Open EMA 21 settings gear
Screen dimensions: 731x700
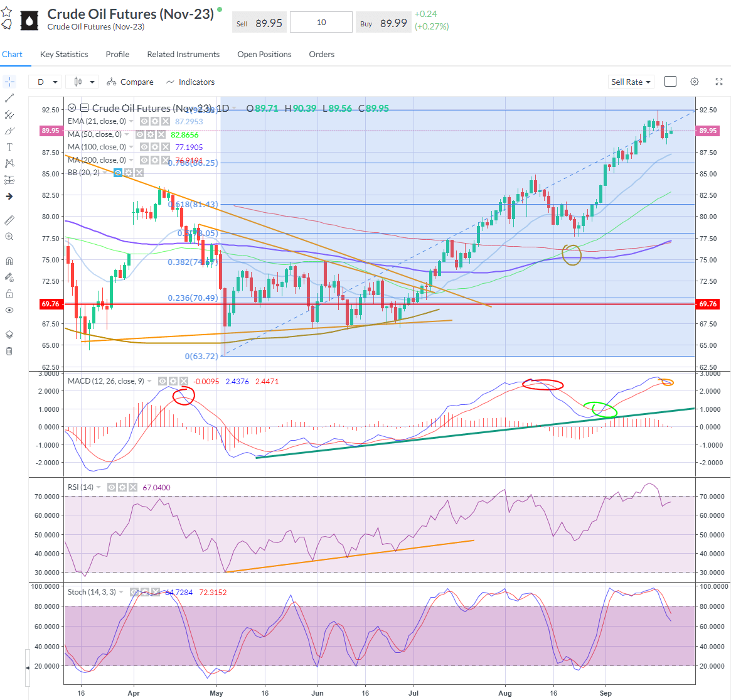(x=155, y=121)
